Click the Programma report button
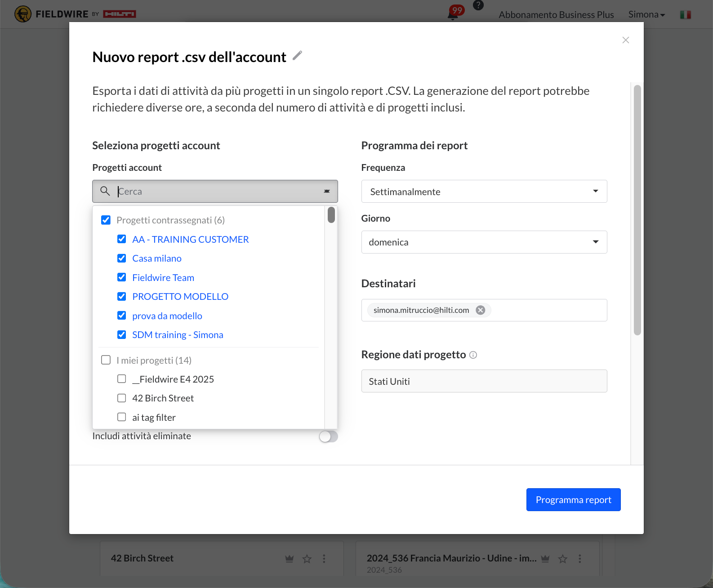 tap(573, 500)
